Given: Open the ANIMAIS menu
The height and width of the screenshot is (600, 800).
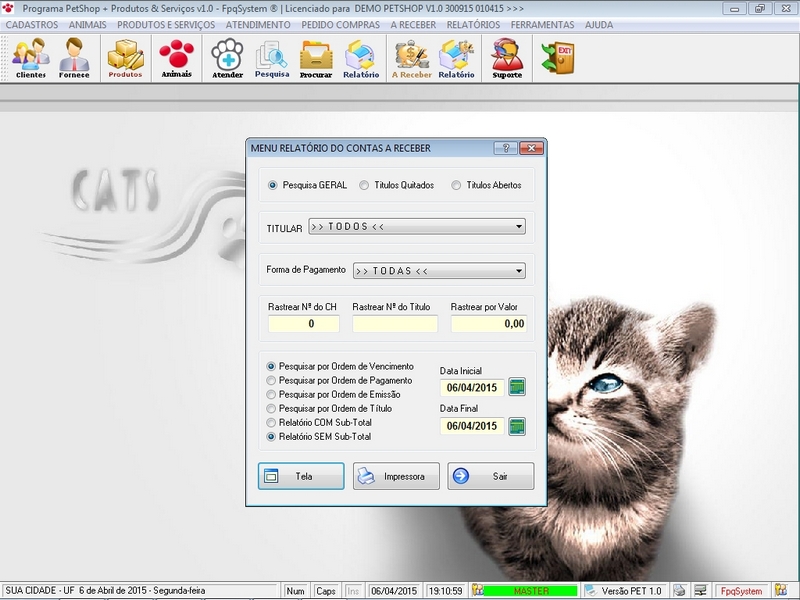Looking at the screenshot, I should 88,25.
